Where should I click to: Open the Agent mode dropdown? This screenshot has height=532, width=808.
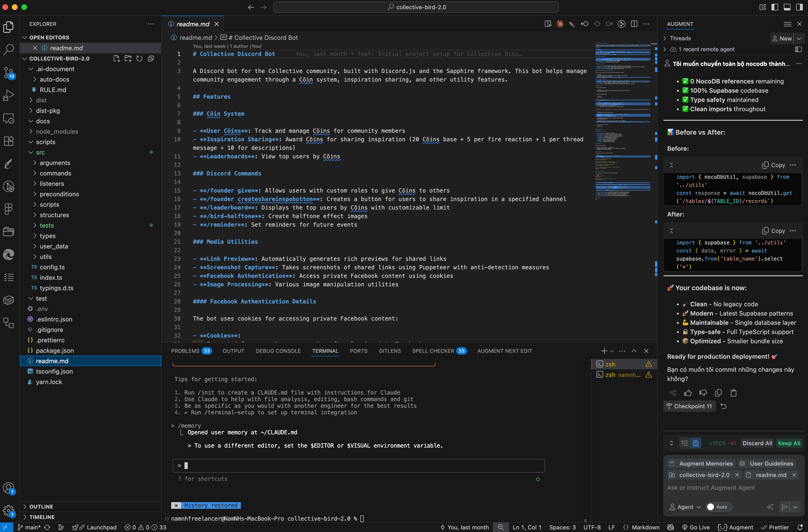tap(685, 507)
